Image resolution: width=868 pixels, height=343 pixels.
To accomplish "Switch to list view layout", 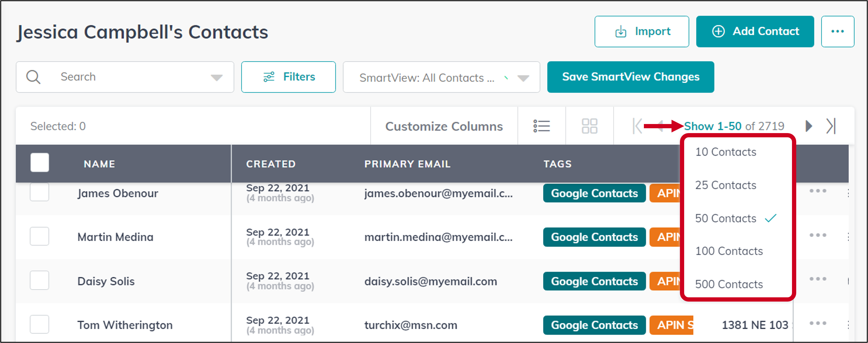I will tap(542, 126).
